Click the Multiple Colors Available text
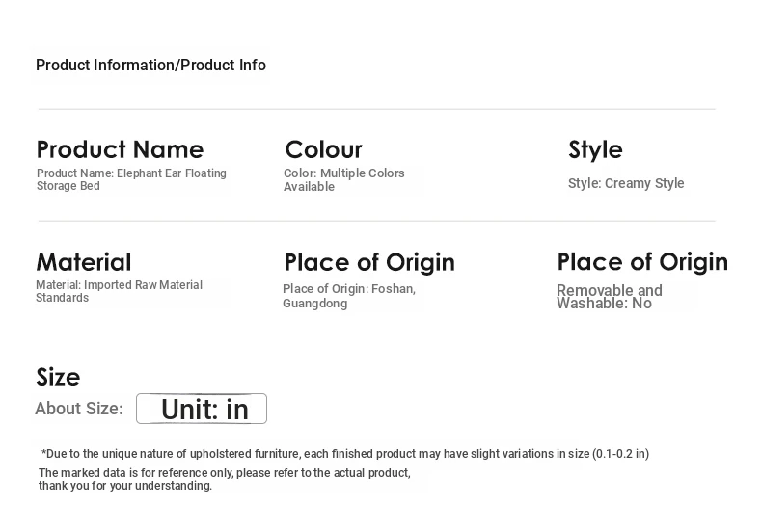 tap(344, 179)
